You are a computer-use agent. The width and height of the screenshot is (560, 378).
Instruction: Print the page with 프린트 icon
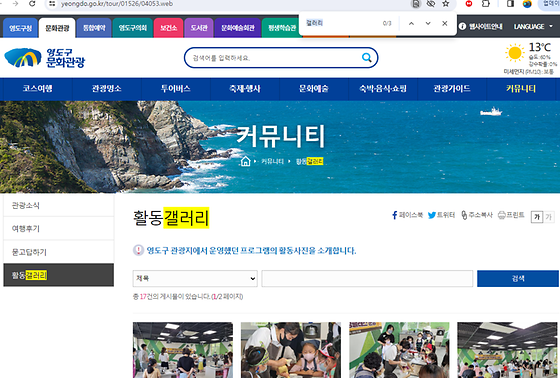pos(511,215)
